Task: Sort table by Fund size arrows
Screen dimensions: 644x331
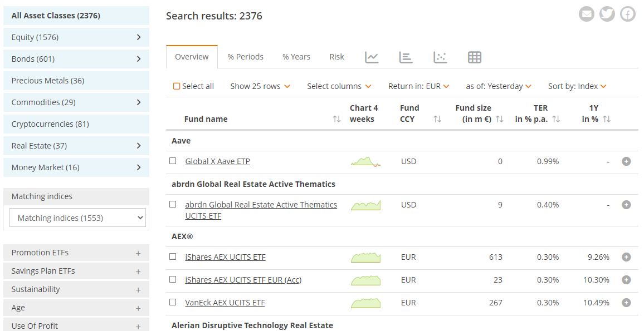Action: 499,119
